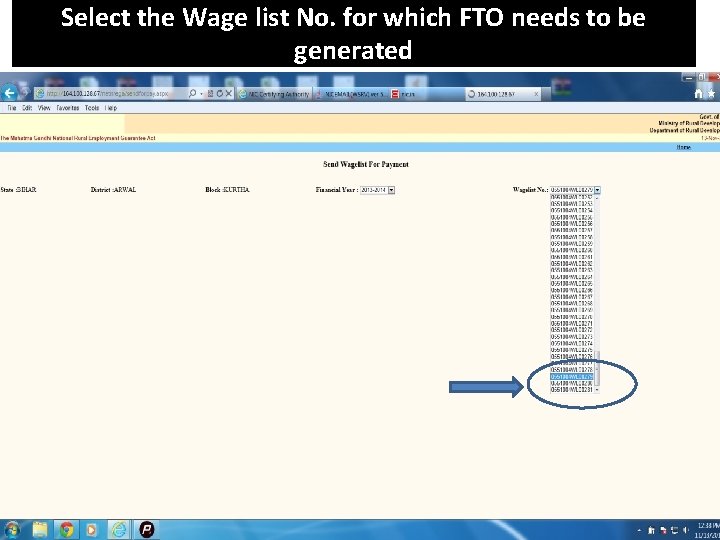Select the highlighted wagelist entry ending 279
Image resolution: width=720 pixels, height=540 pixels.
point(571,377)
